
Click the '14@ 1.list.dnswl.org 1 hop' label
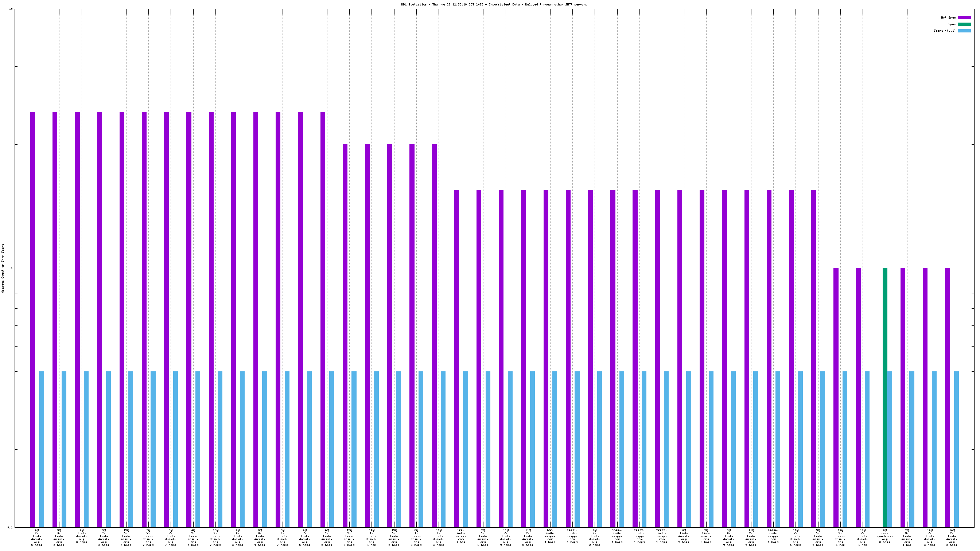point(371,537)
